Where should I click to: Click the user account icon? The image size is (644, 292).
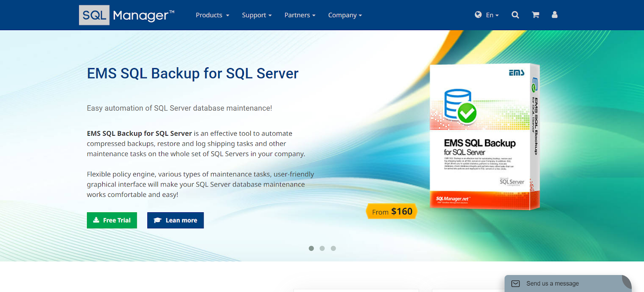(555, 15)
